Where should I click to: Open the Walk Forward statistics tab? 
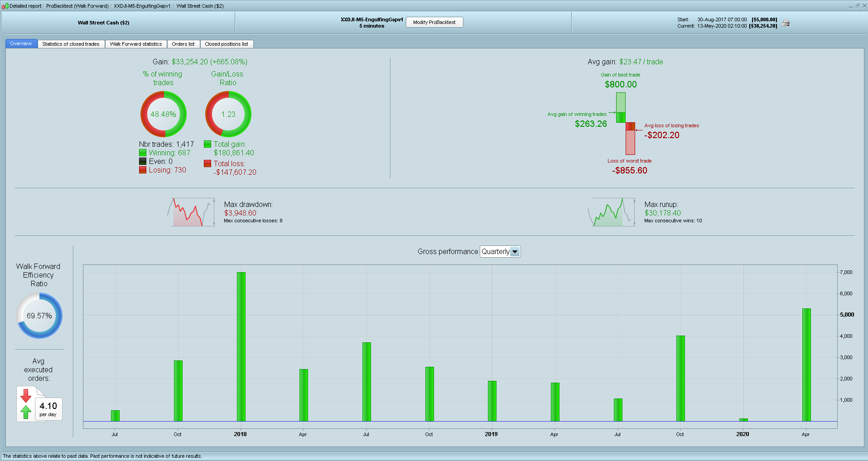tap(136, 44)
